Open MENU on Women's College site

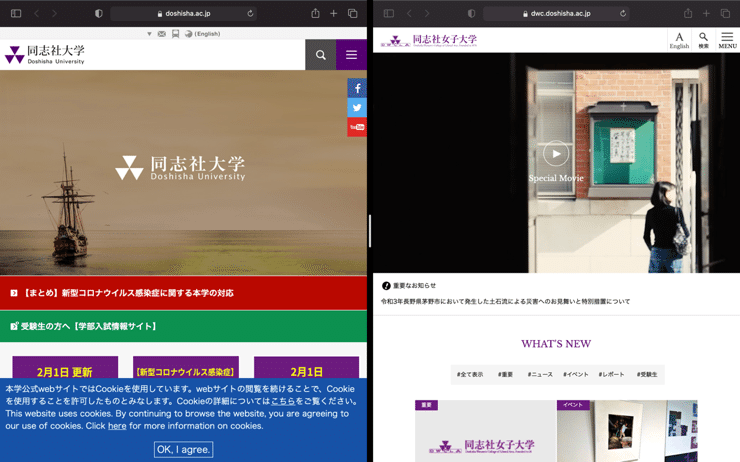[727, 41]
